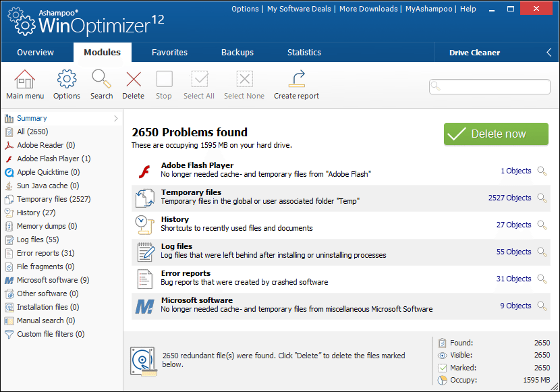Switch to the Overview tab

35,53
